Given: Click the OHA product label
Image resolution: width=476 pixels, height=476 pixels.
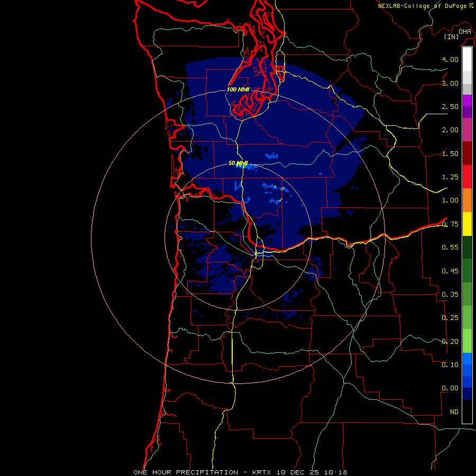Looking at the screenshot, I should point(465,32).
